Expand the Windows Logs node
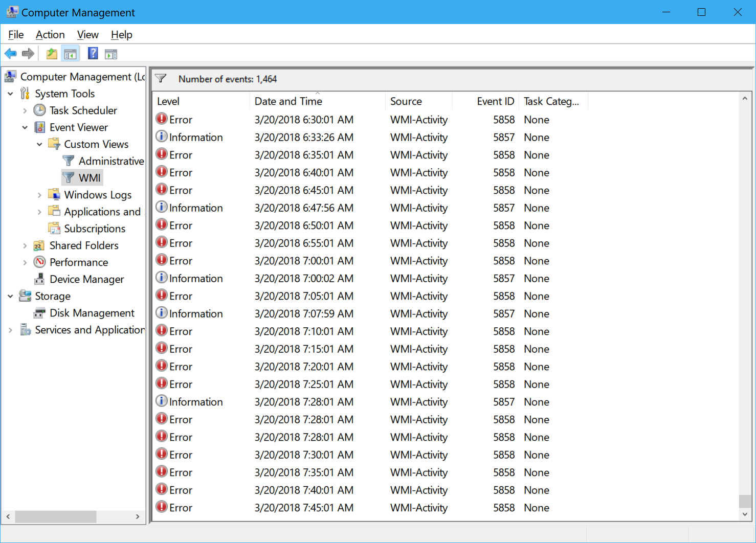This screenshot has height=543, width=756. click(39, 195)
